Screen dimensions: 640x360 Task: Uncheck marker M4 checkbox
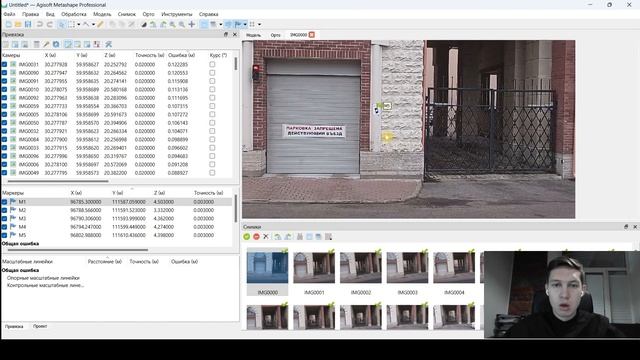coord(4,227)
